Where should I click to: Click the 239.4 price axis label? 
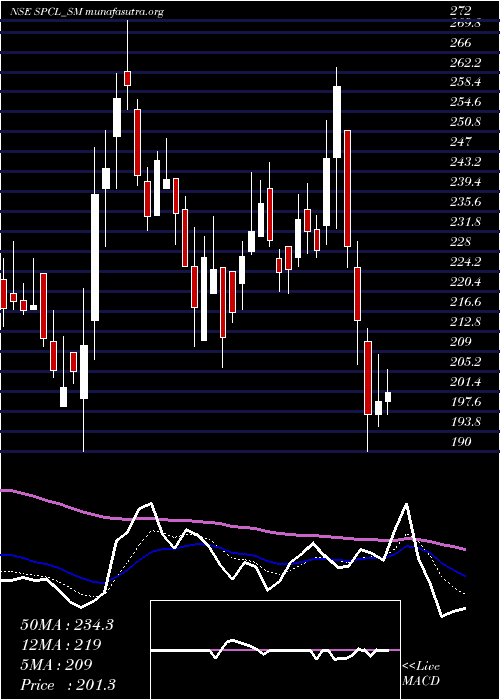(466, 182)
